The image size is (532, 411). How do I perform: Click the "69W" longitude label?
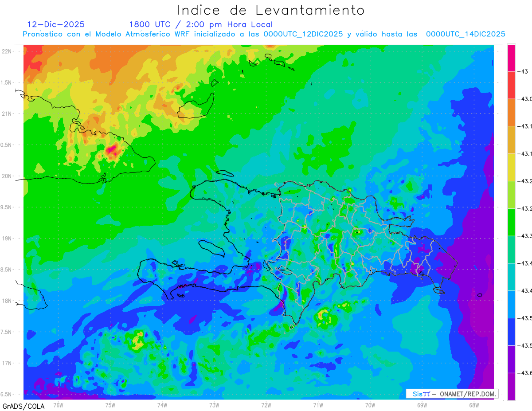pyautogui.click(x=422, y=405)
